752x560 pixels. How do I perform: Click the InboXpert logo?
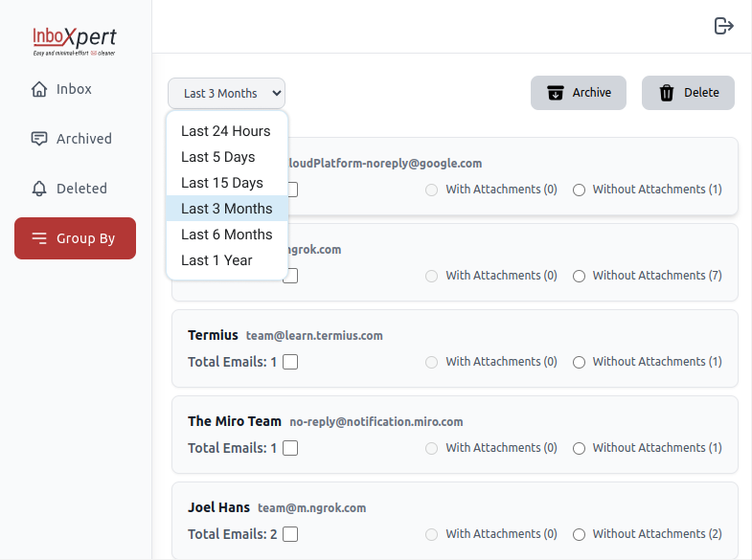(75, 40)
